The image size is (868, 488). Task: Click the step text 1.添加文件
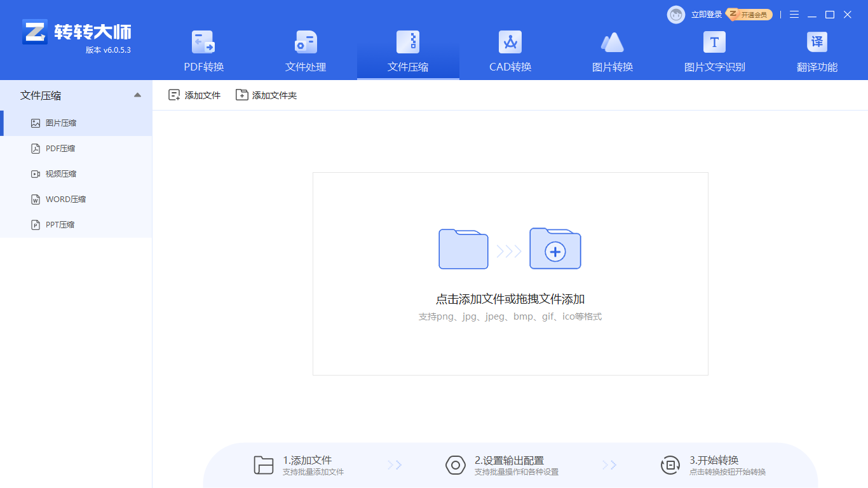(308, 460)
